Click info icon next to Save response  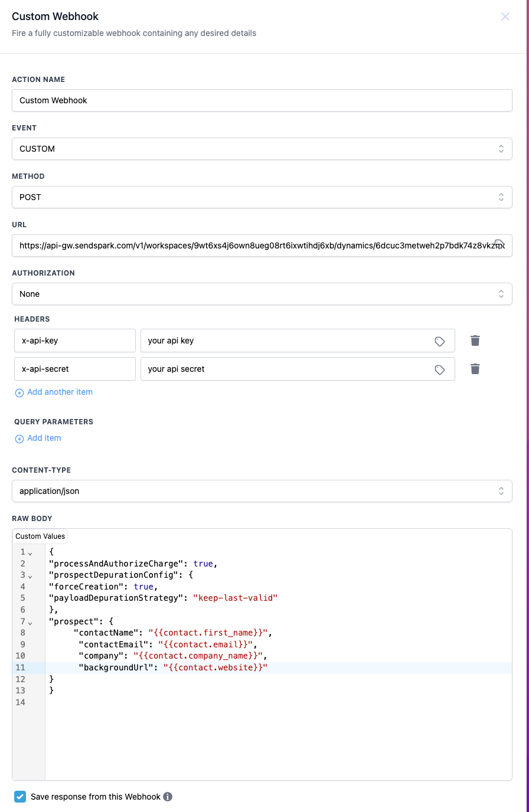coord(168,797)
